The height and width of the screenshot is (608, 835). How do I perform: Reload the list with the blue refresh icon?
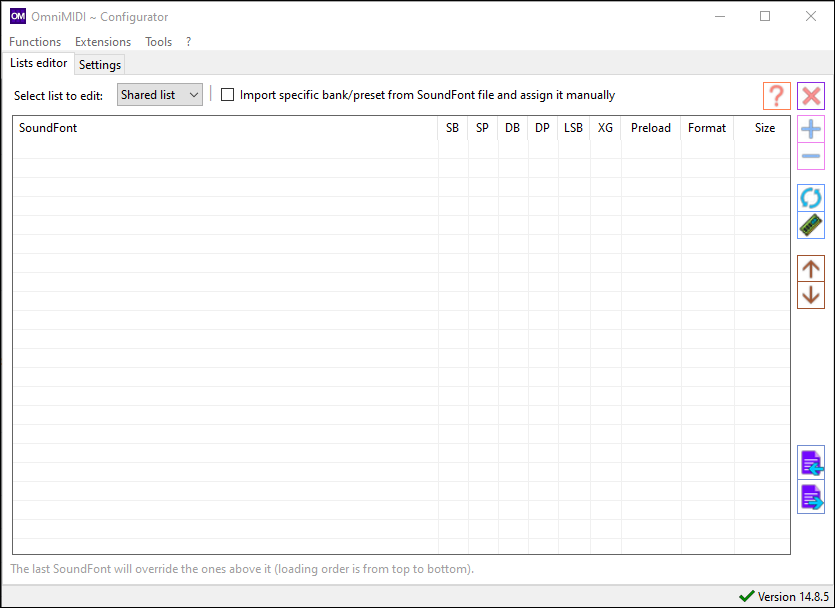811,198
